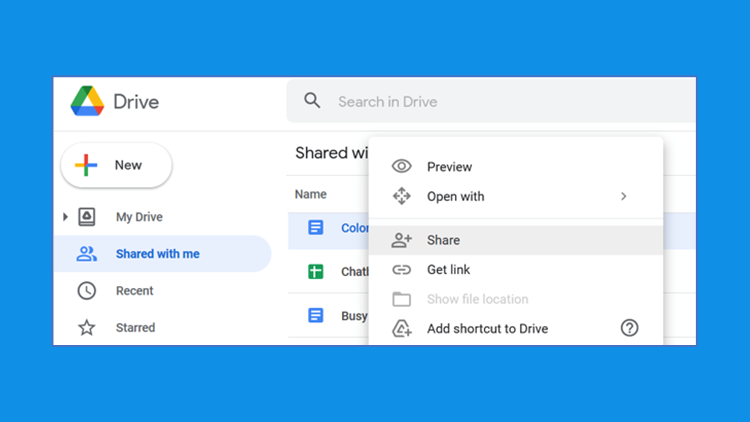Click the My Drive icon
This screenshot has height=422, width=750.
[x=87, y=217]
